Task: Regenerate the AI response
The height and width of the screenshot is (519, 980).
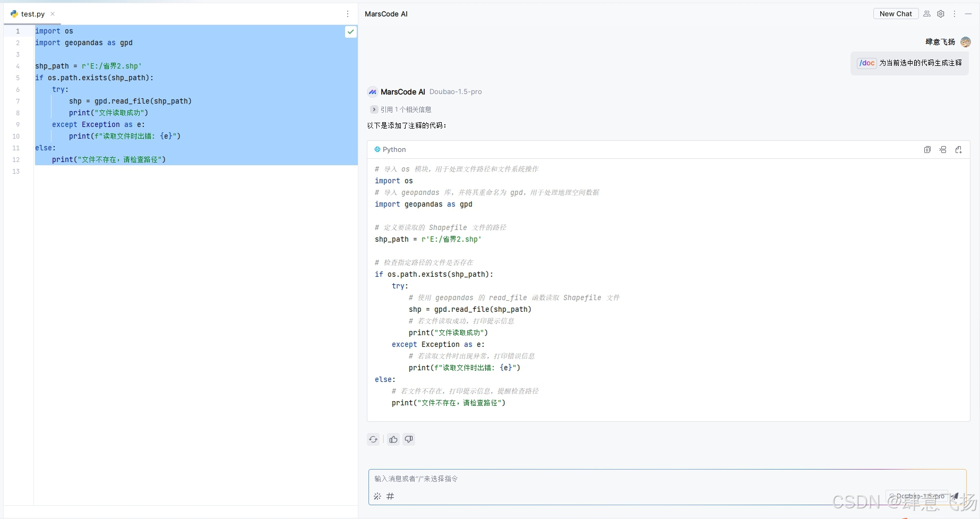Action: pos(373,439)
